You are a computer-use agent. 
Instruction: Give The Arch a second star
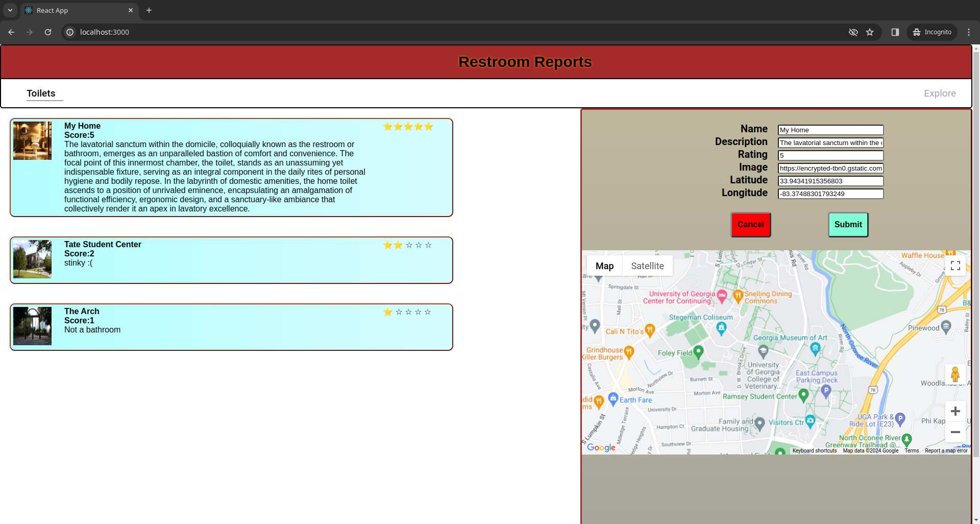(398, 312)
